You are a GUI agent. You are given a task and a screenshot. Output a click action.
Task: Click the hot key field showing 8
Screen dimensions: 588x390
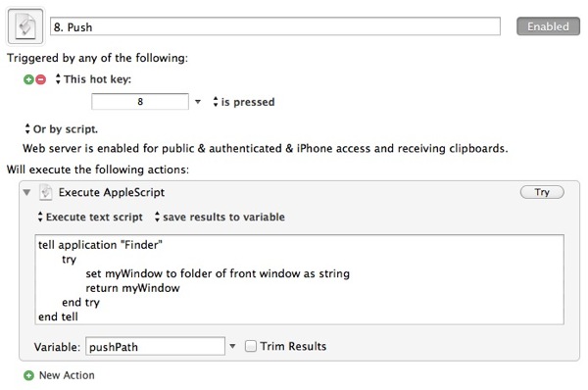[140, 102]
